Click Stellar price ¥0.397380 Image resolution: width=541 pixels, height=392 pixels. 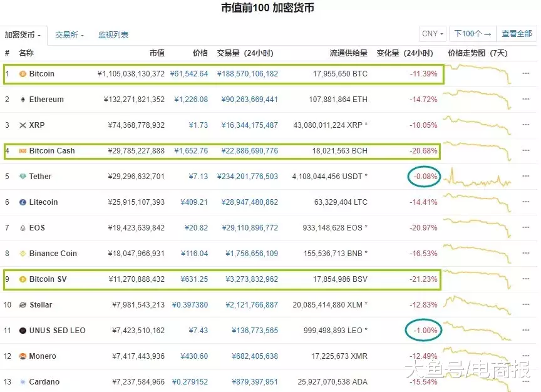click(x=190, y=305)
